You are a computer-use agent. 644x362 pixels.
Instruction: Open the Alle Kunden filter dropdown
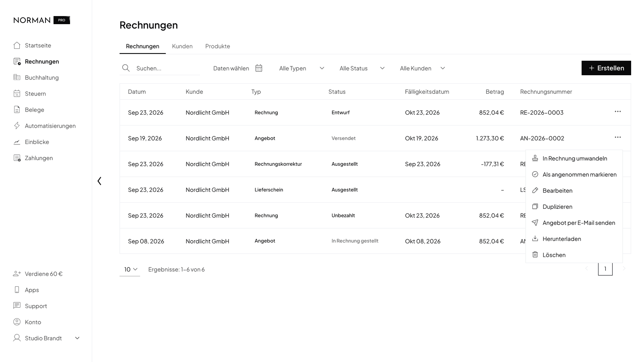423,68
